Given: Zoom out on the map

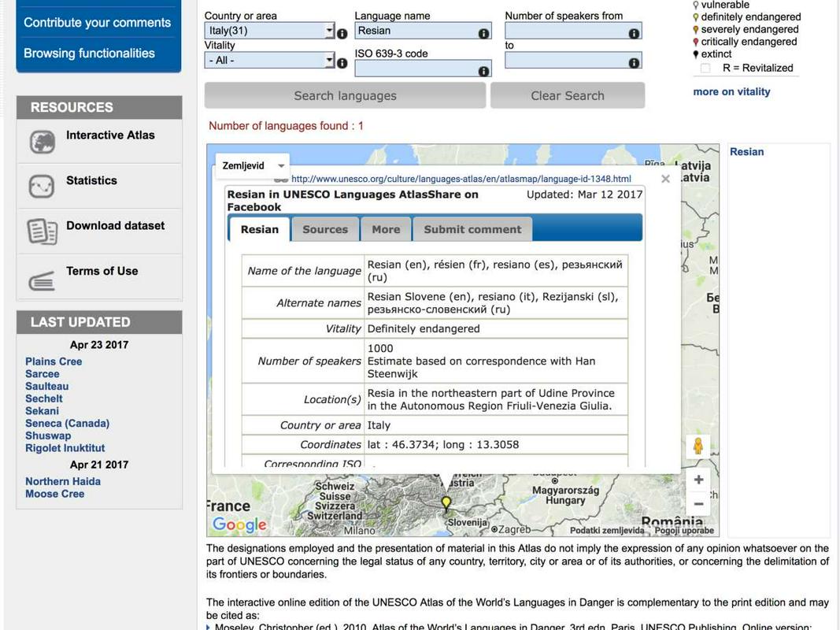Looking at the screenshot, I should (698, 504).
